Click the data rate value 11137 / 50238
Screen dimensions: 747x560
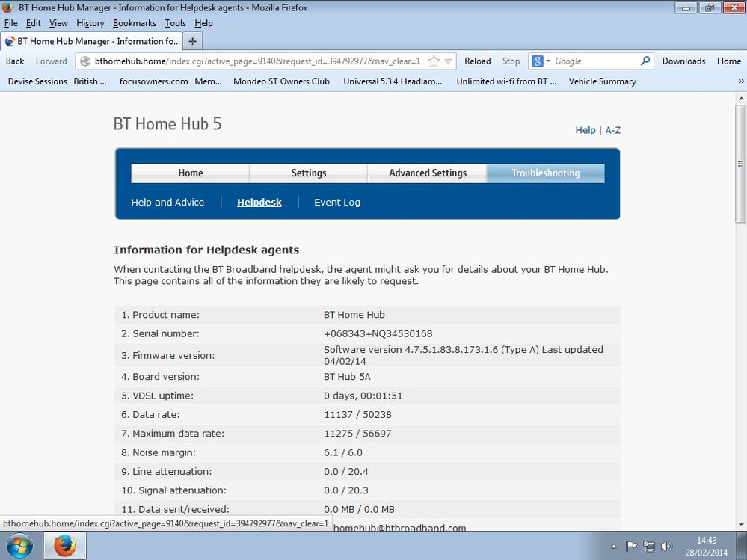pos(357,415)
